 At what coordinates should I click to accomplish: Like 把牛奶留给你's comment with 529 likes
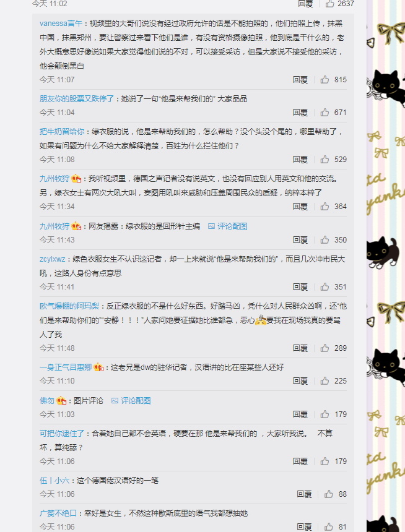pos(325,160)
